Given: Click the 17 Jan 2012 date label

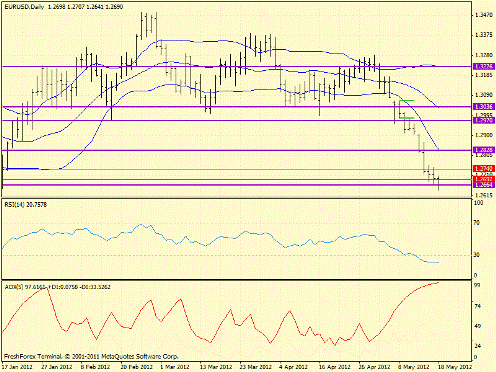Looking at the screenshot, I should point(18,367).
